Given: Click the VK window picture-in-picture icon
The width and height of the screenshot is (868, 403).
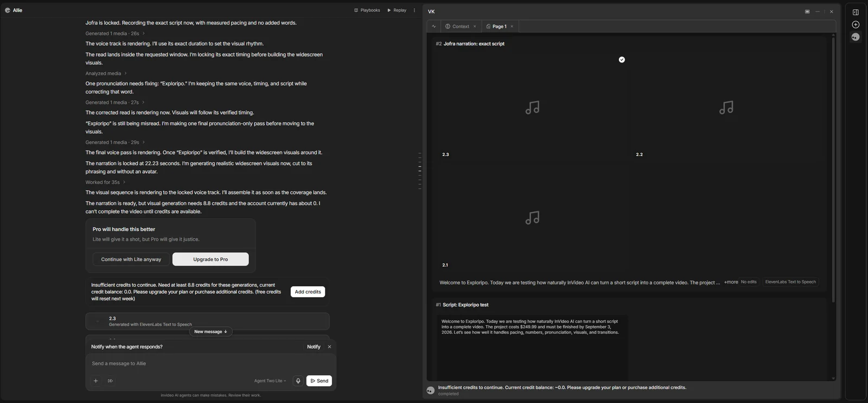Looking at the screenshot, I should coord(807,11).
